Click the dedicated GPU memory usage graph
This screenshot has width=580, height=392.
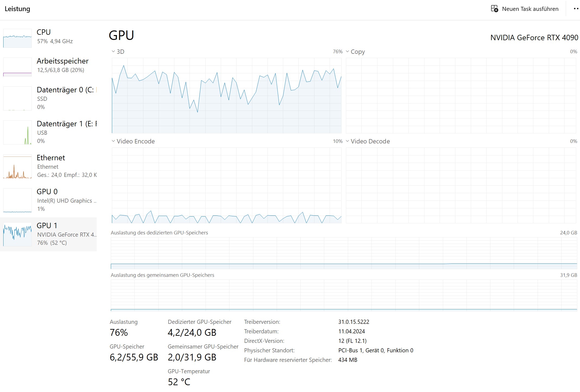pos(344,253)
